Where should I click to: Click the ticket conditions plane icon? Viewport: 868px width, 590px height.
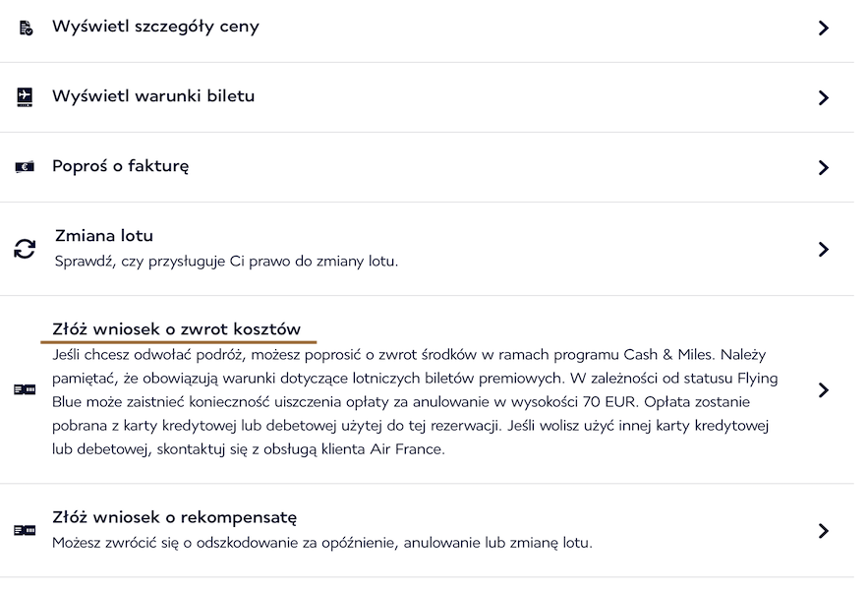25,97
